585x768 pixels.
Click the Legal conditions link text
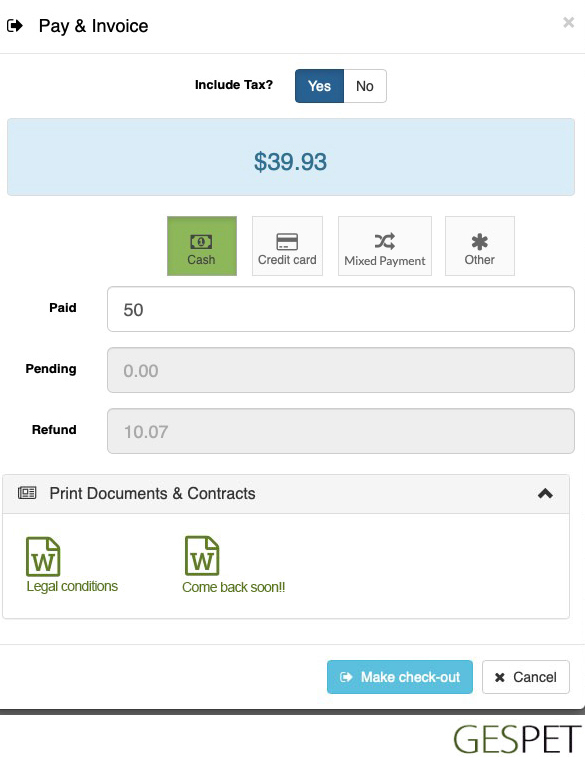72,586
